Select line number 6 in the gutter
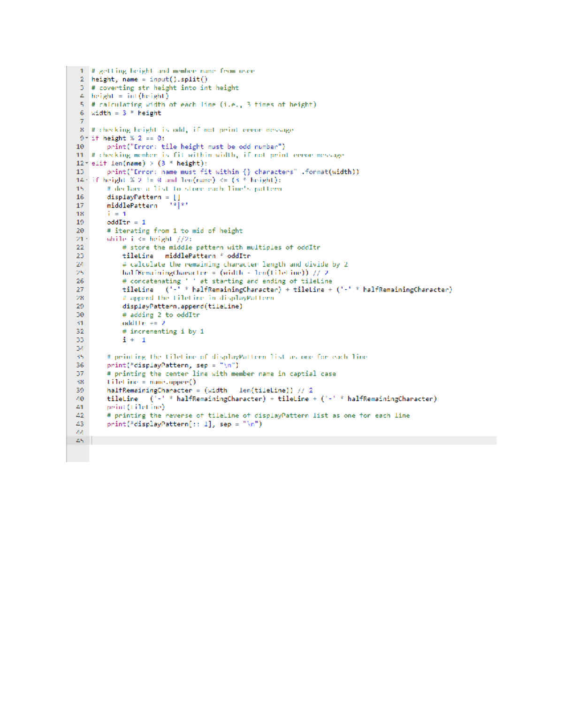The height and width of the screenshot is (728, 563). coord(81,113)
